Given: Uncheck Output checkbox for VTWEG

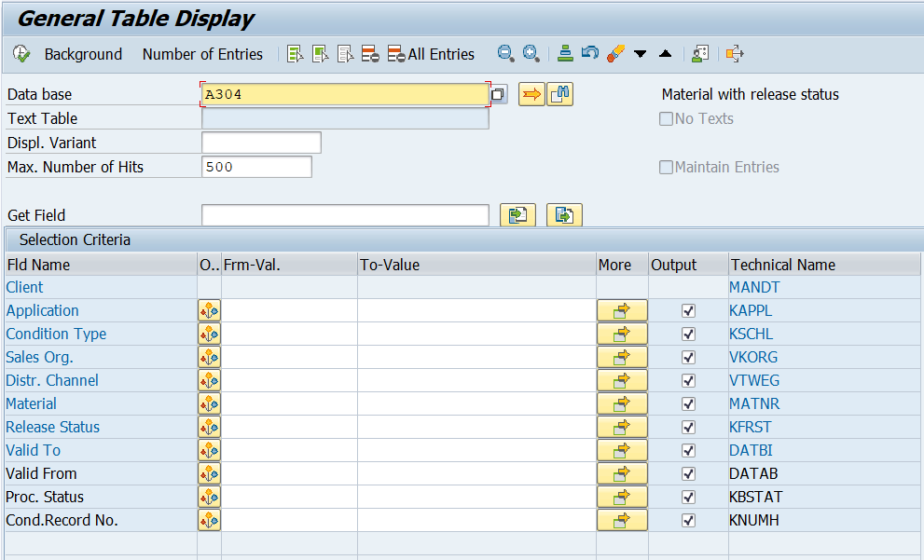Looking at the screenshot, I should (688, 380).
